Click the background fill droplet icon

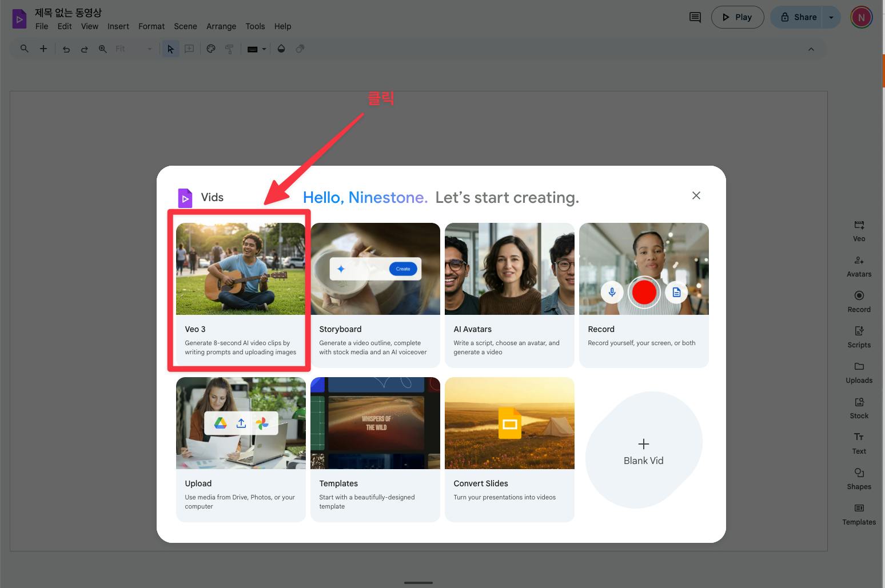point(281,49)
